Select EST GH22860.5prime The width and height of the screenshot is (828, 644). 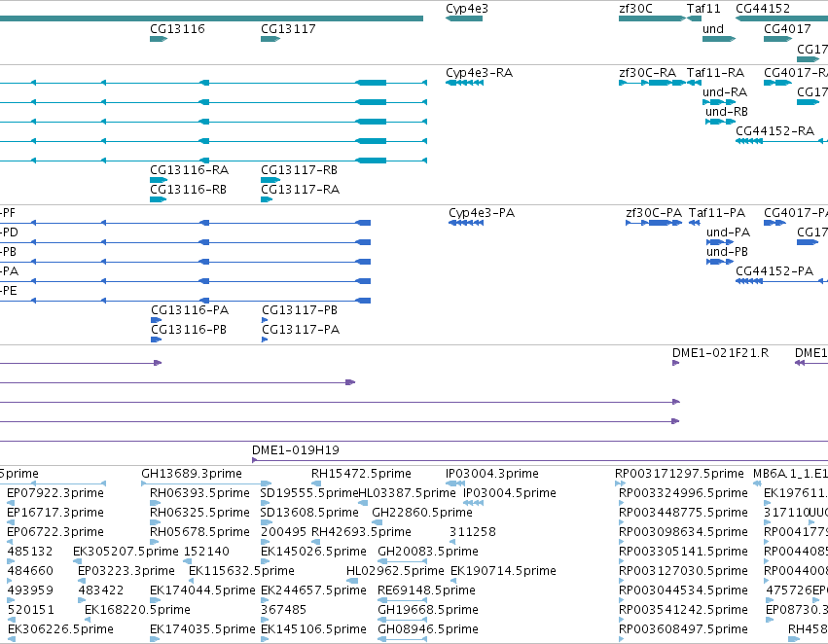coord(422,513)
